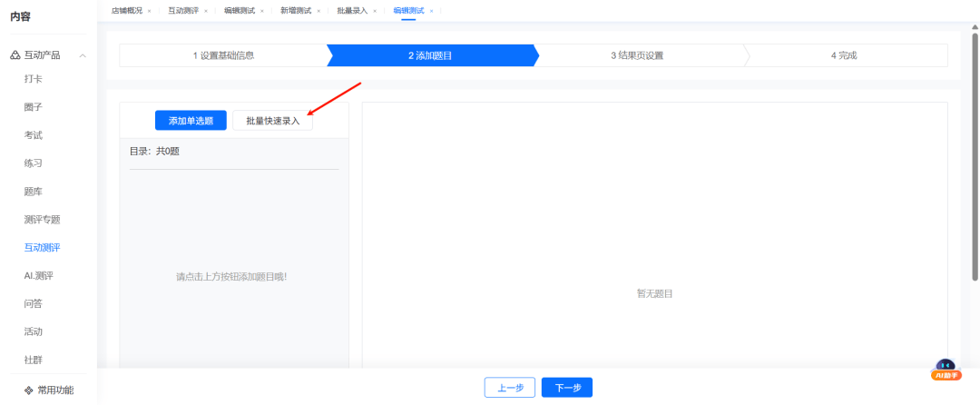Close the 店铺概况 tab with its x

[149, 11]
